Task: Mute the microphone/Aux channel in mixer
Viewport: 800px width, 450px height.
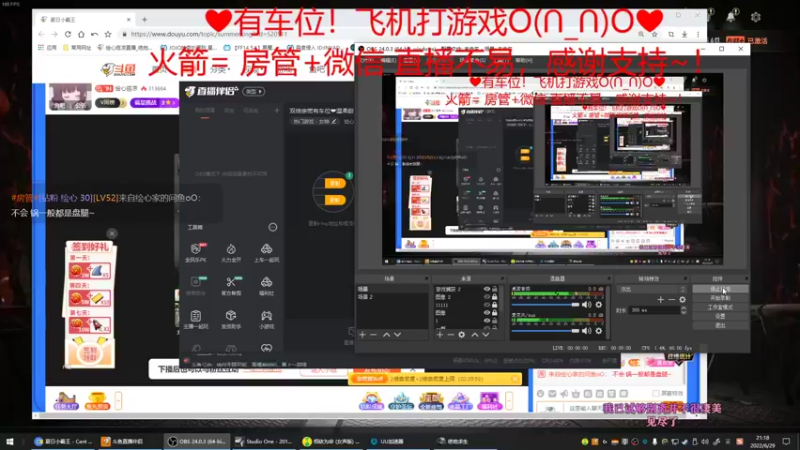Action: pos(587,331)
